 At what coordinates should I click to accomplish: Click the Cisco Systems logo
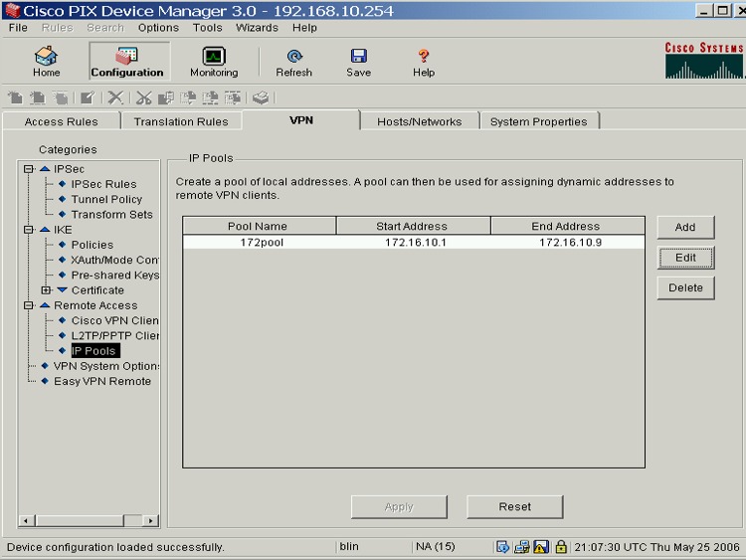(x=704, y=61)
